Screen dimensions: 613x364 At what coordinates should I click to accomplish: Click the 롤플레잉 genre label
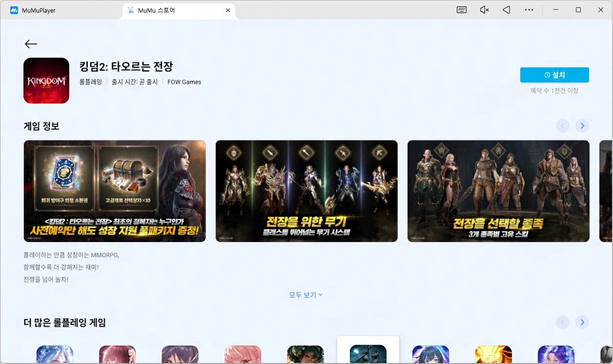(91, 82)
